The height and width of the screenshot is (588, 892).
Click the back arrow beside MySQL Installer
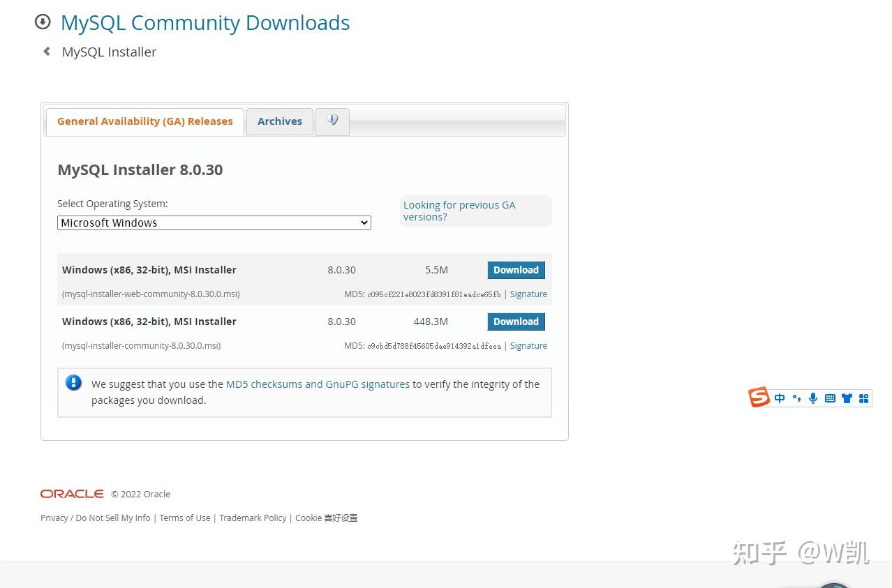click(x=47, y=52)
